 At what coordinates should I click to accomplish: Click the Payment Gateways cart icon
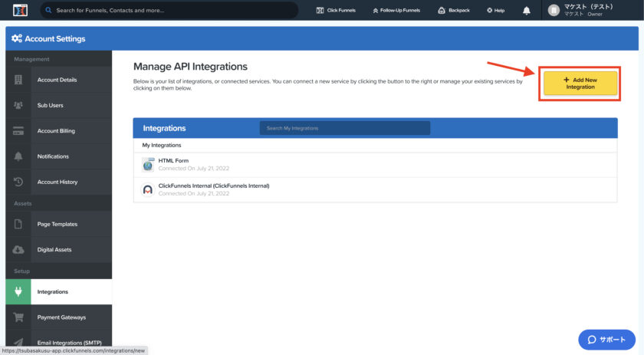coord(18,317)
